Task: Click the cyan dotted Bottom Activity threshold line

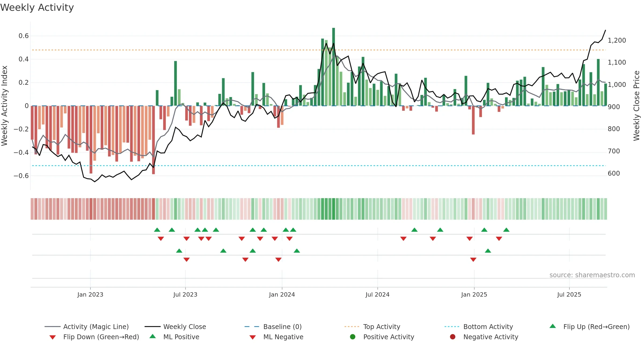Action: tap(319, 165)
